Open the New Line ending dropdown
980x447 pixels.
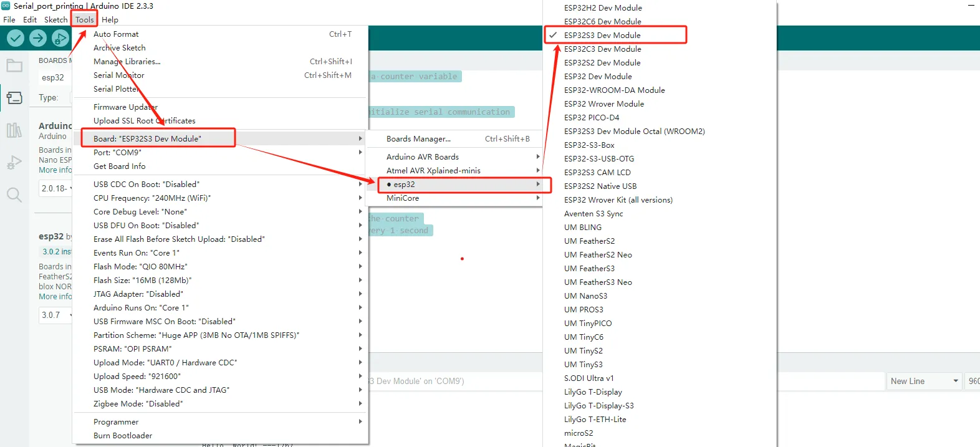(924, 382)
